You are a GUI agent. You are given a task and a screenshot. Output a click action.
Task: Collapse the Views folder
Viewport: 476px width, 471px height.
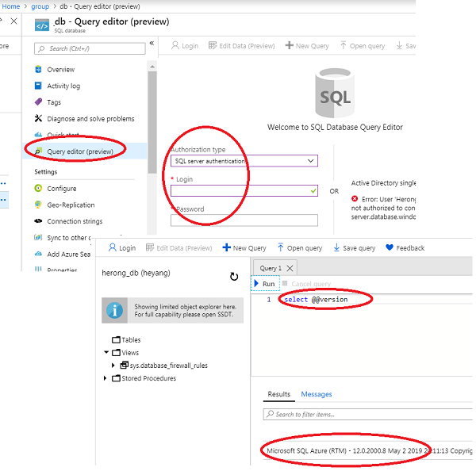click(x=106, y=352)
